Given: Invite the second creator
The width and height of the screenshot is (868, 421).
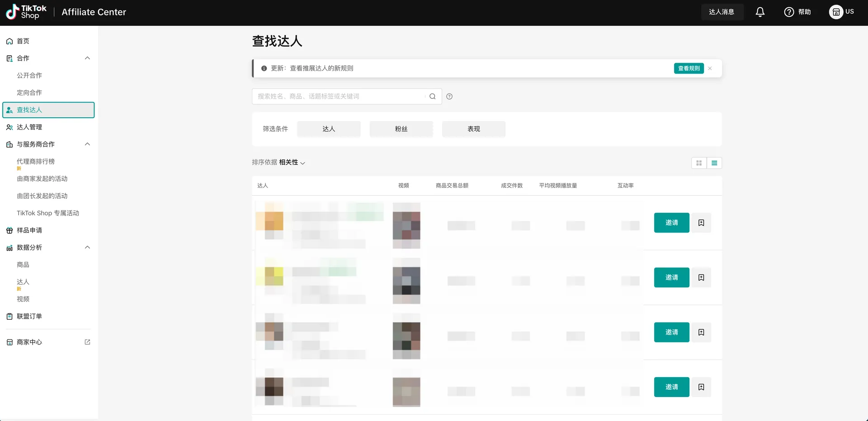Looking at the screenshot, I should [672, 277].
